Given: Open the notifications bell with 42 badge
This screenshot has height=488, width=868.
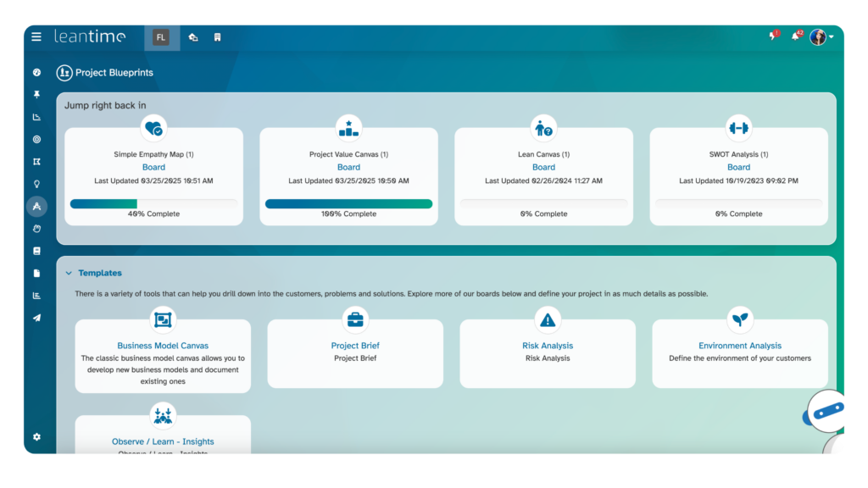Looking at the screenshot, I should (795, 36).
